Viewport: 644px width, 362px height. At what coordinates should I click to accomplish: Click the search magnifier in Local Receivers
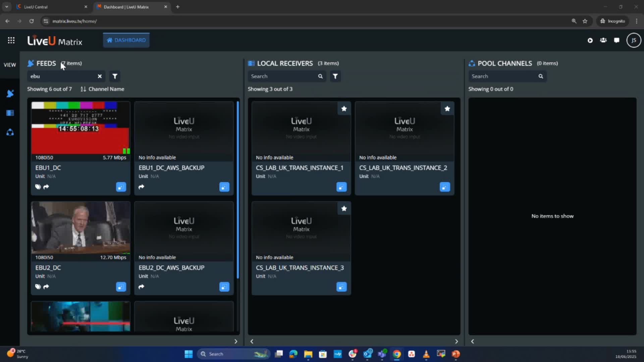[320, 76]
